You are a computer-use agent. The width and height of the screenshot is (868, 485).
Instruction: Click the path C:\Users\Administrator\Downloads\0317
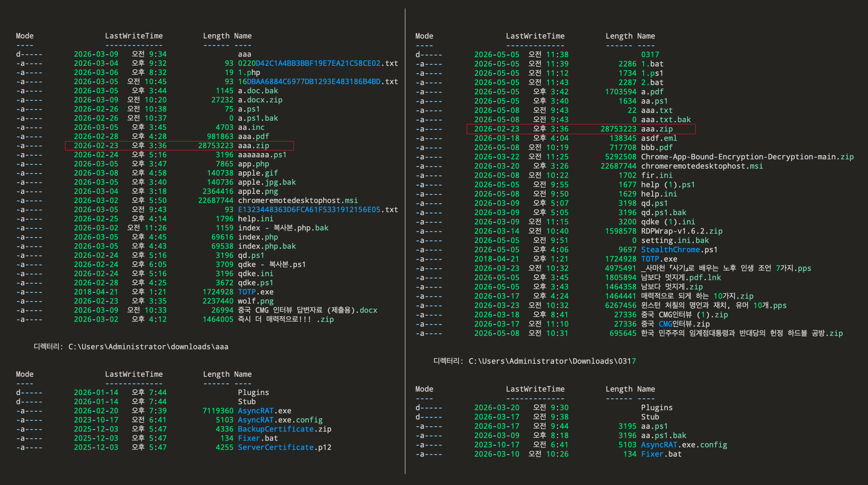[x=552, y=361]
